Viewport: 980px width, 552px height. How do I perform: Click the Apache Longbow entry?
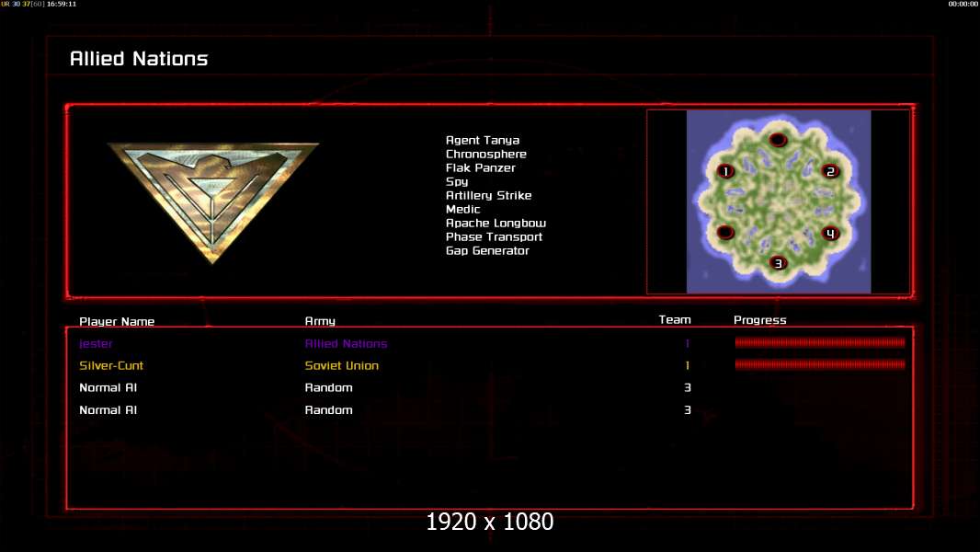coord(496,224)
